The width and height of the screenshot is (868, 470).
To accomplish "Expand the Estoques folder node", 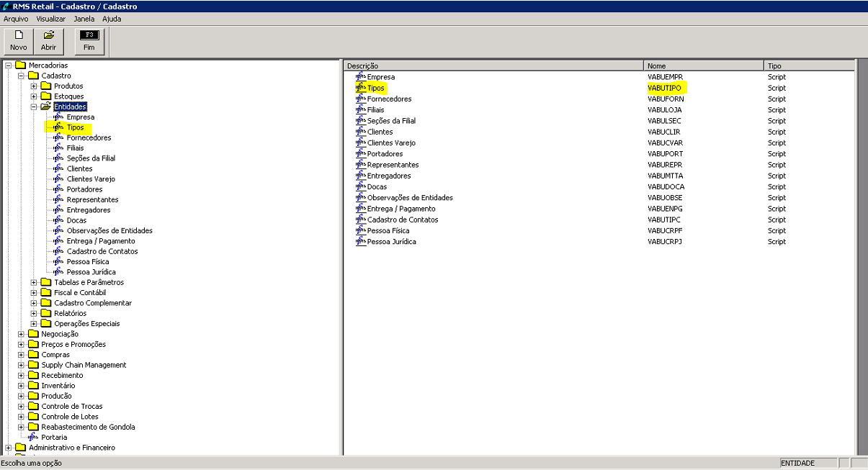I will [34, 96].
